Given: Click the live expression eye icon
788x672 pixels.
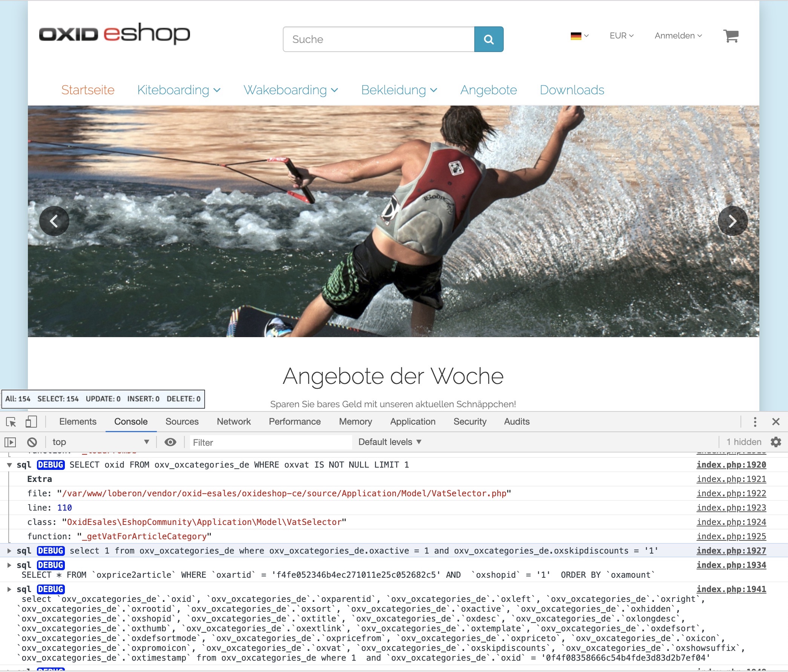Looking at the screenshot, I should coord(170,442).
